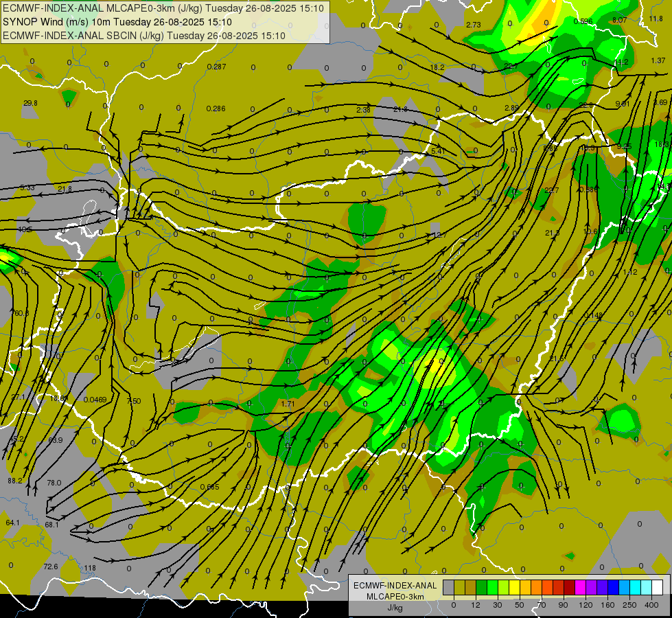Click the map value 5.33
This screenshot has width=672, height=618.
(27, 188)
